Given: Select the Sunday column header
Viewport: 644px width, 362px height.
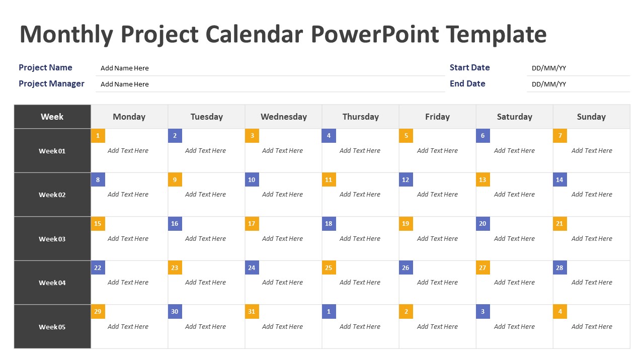Looking at the screenshot, I should pyautogui.click(x=591, y=117).
